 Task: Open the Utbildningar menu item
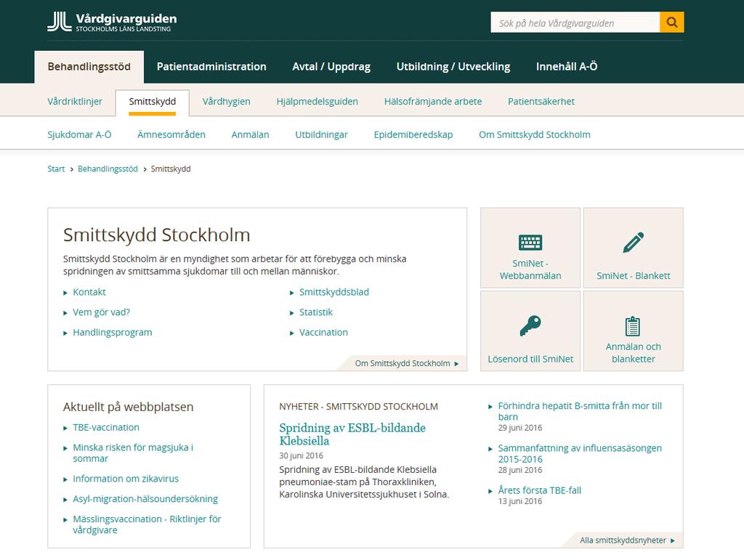coord(321,134)
